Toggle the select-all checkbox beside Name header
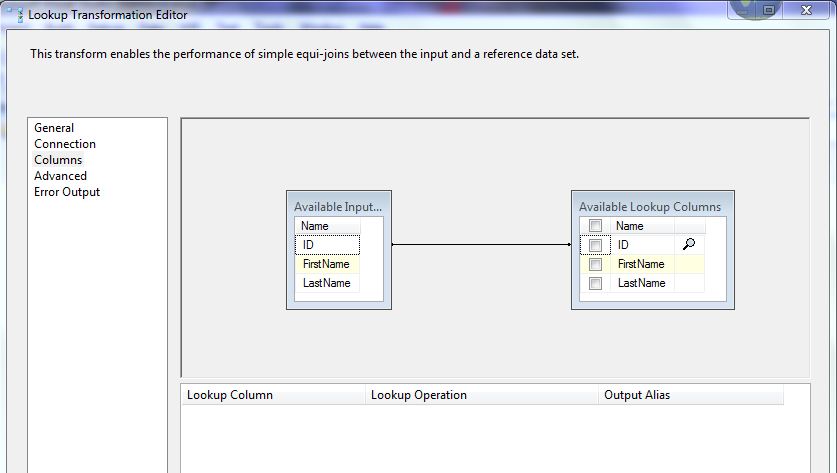 coord(595,226)
